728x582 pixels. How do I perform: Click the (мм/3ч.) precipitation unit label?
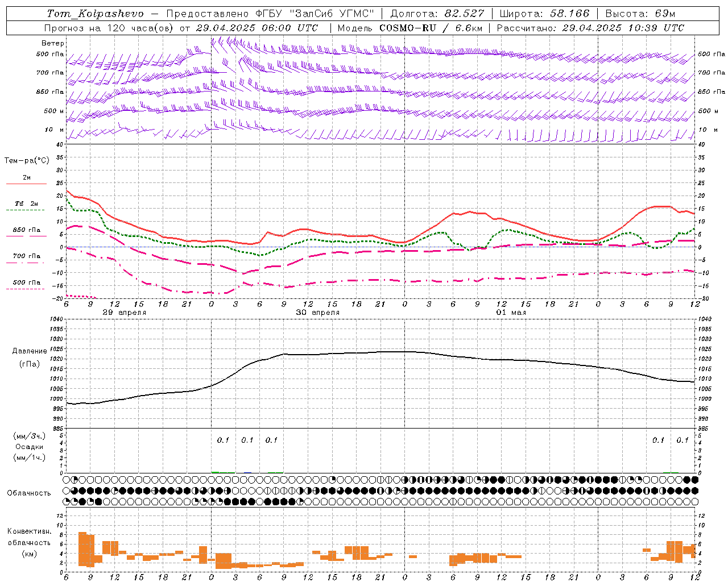[30, 436]
